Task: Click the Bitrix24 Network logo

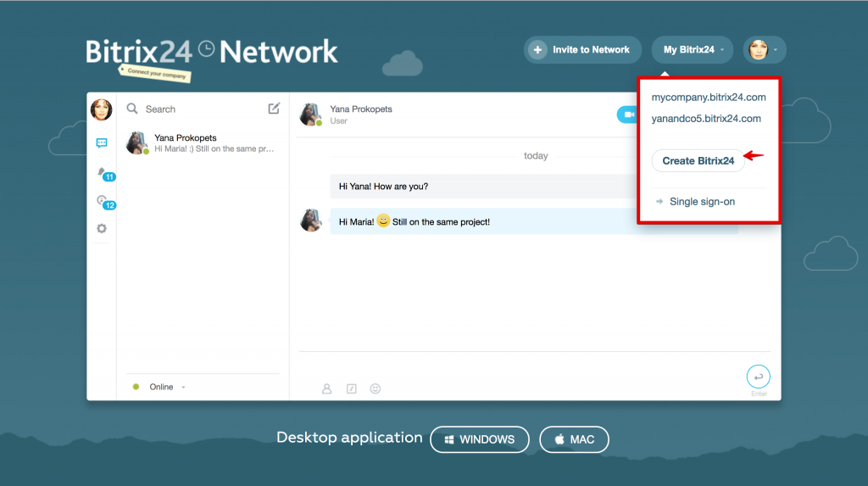Action: (211, 52)
